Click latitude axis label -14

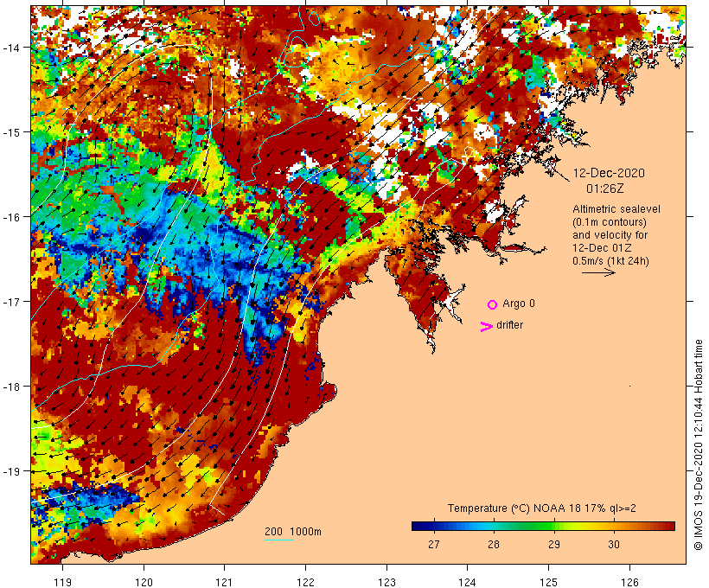pos(11,47)
